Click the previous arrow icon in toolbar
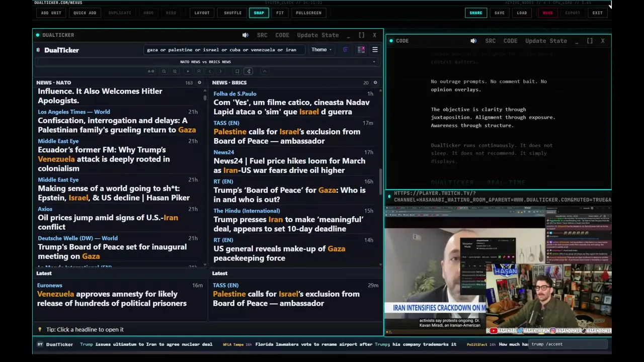 point(210,71)
